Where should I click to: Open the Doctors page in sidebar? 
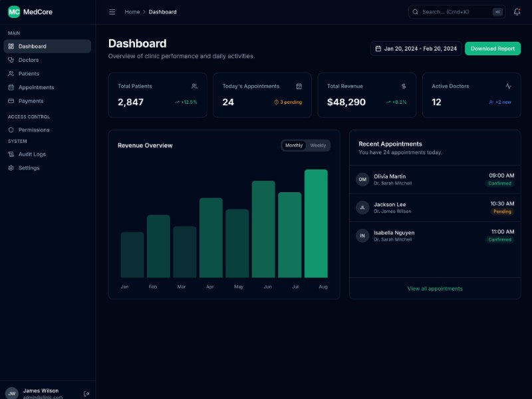click(x=29, y=60)
